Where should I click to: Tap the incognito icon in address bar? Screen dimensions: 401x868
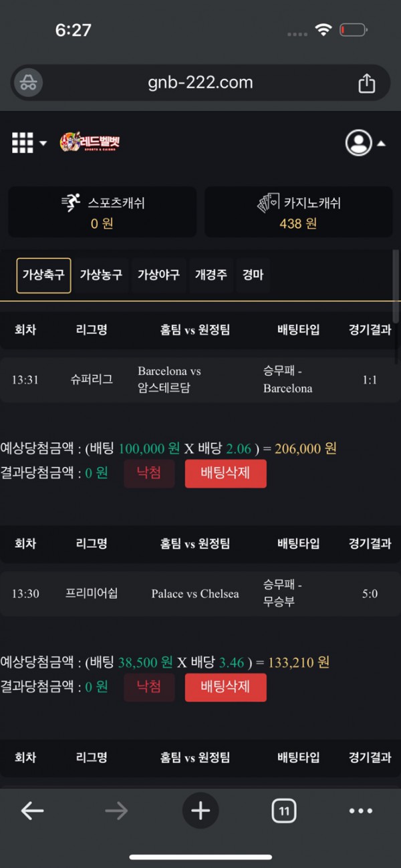pos(28,83)
